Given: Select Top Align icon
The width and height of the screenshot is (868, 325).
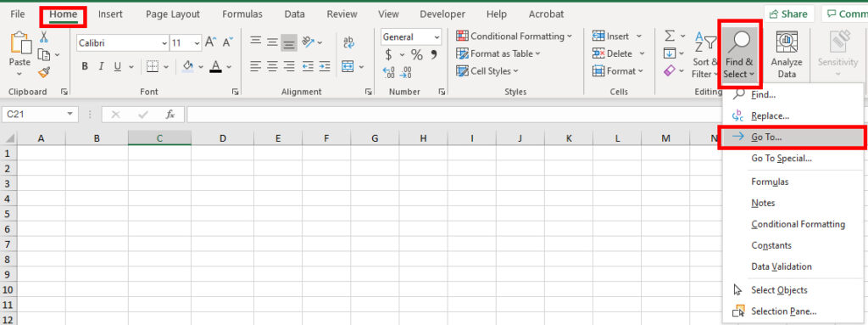Looking at the screenshot, I should (x=255, y=42).
